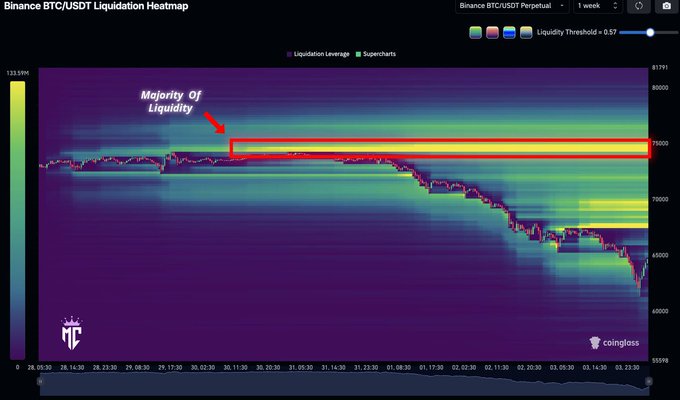Click the 60000 price axis label
The image size is (680, 400).
(x=660, y=311)
